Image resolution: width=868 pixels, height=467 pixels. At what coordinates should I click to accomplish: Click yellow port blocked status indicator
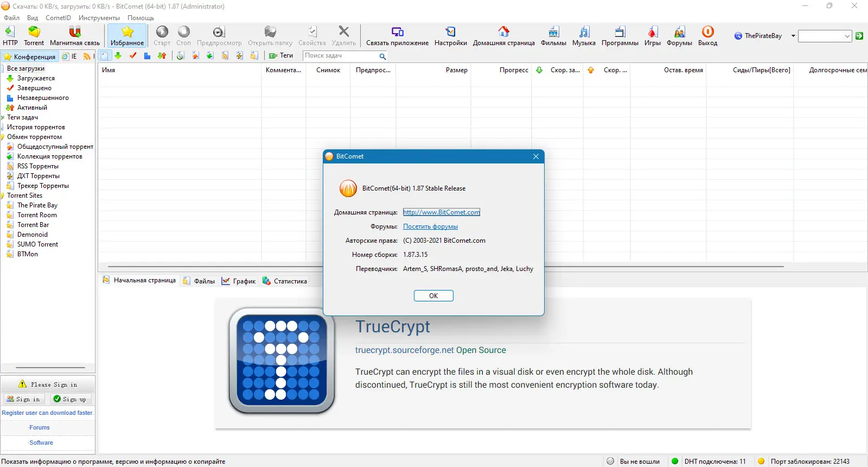click(x=761, y=461)
